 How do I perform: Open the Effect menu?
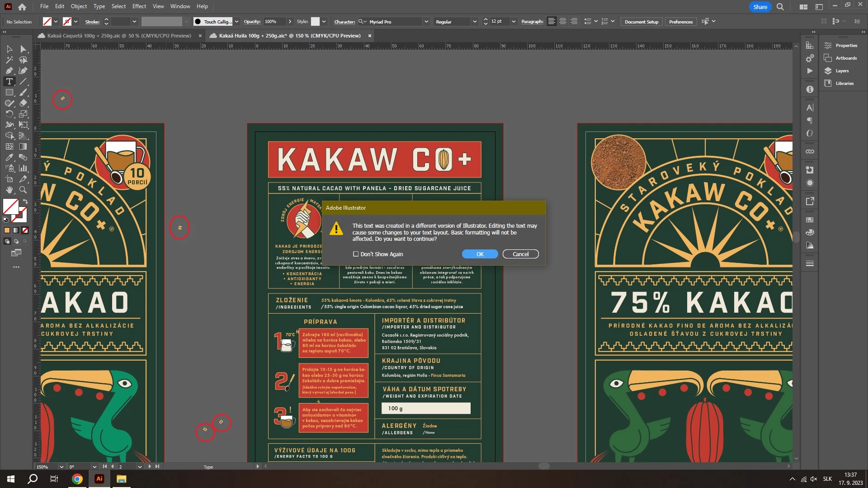tap(139, 6)
